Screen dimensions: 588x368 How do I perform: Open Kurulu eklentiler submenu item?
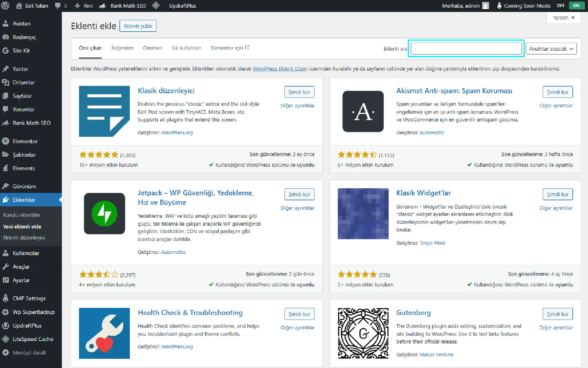[22, 215]
